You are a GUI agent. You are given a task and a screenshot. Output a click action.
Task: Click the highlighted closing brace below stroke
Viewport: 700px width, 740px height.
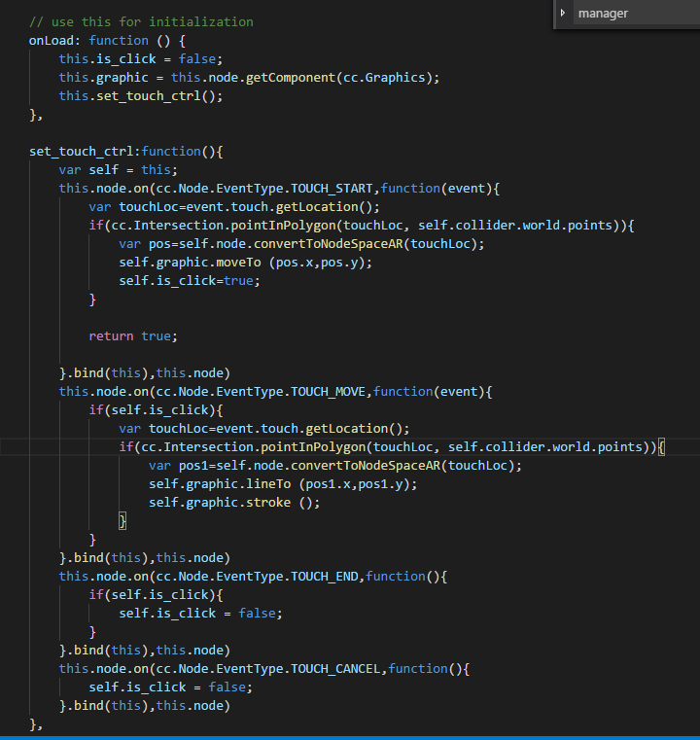(x=122, y=521)
